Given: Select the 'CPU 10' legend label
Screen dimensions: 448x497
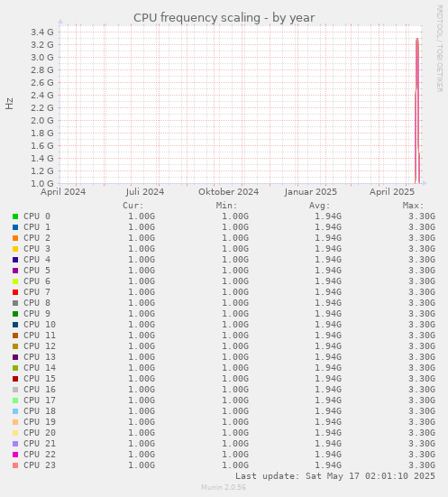Looking at the screenshot, I should (x=40, y=325).
